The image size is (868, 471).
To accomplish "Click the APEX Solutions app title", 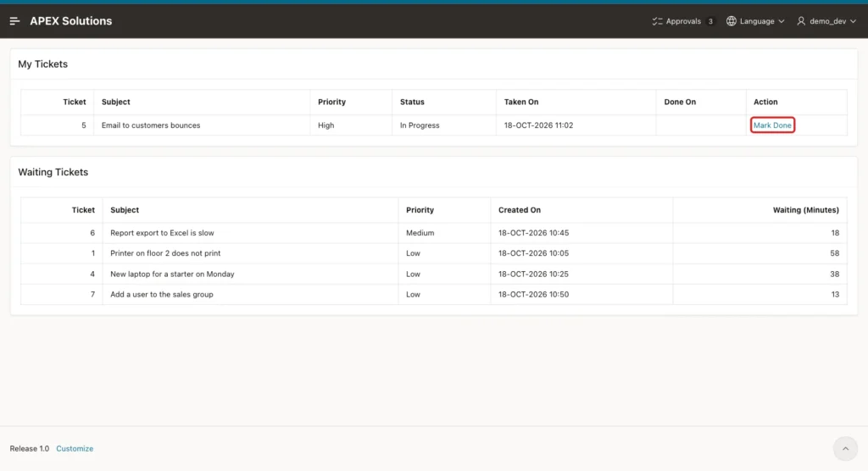I will [71, 21].
